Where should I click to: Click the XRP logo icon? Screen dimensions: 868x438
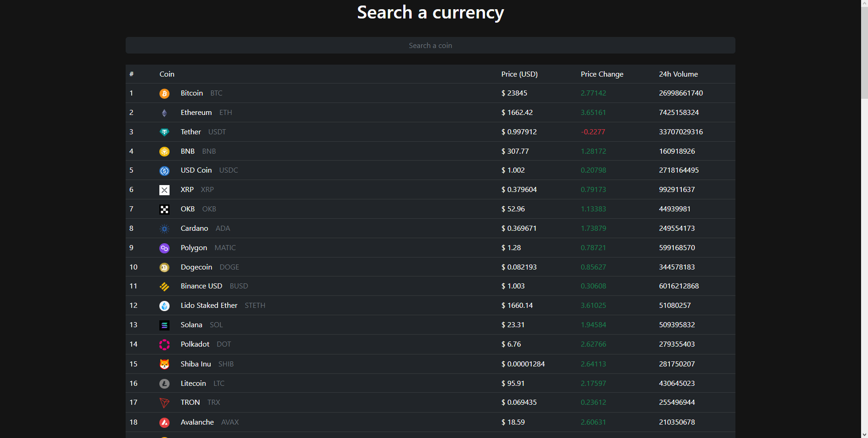[164, 190]
